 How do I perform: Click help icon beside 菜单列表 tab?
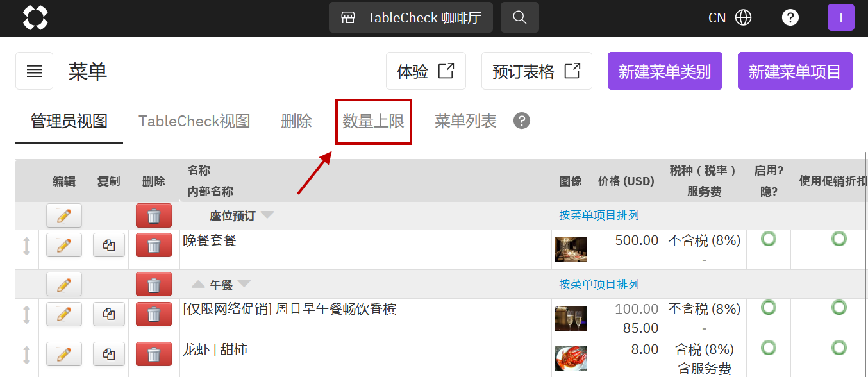pyautogui.click(x=522, y=121)
